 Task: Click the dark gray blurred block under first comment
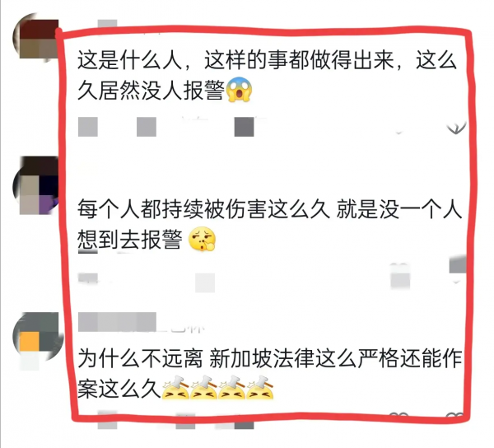point(245,127)
